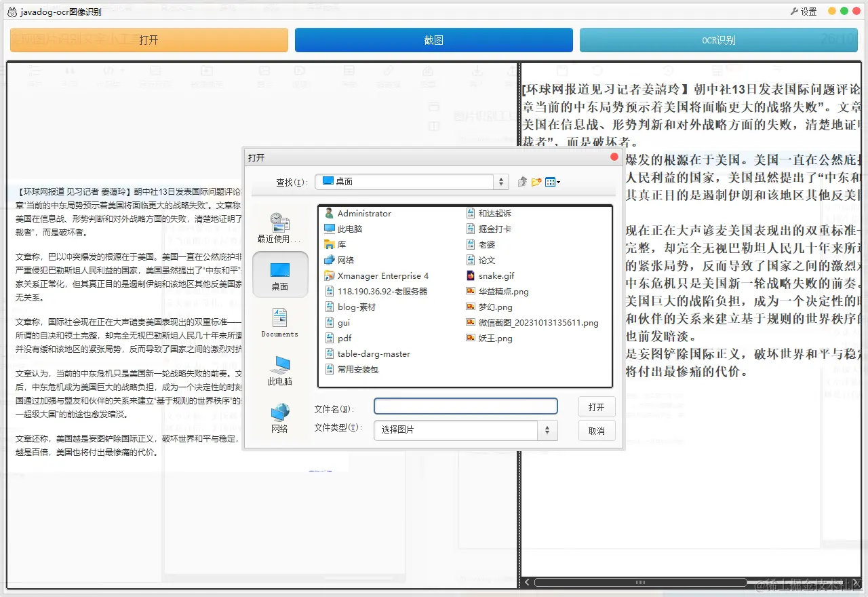Open the 查找 location dropdown
Screen dimensions: 868x597
tap(500, 182)
